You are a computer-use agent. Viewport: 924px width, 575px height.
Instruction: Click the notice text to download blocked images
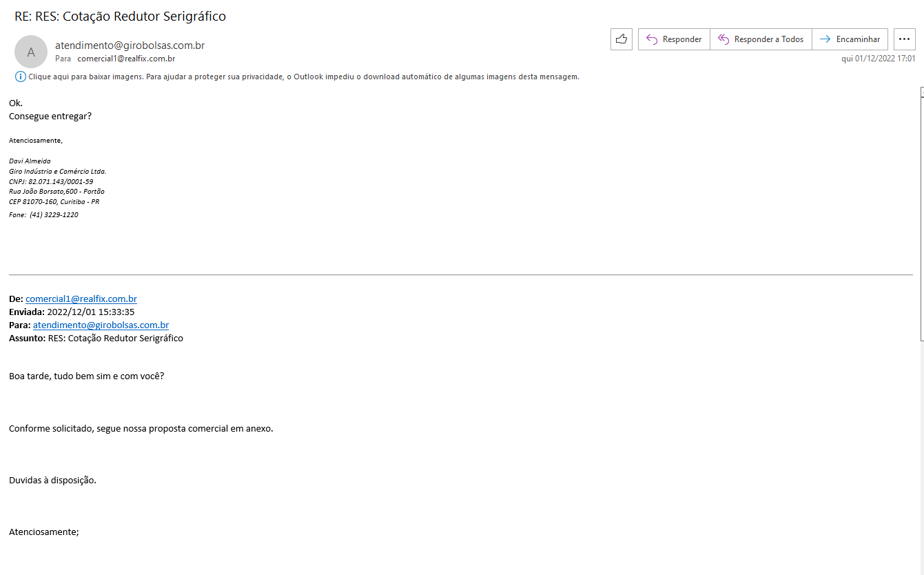pyautogui.click(x=303, y=77)
